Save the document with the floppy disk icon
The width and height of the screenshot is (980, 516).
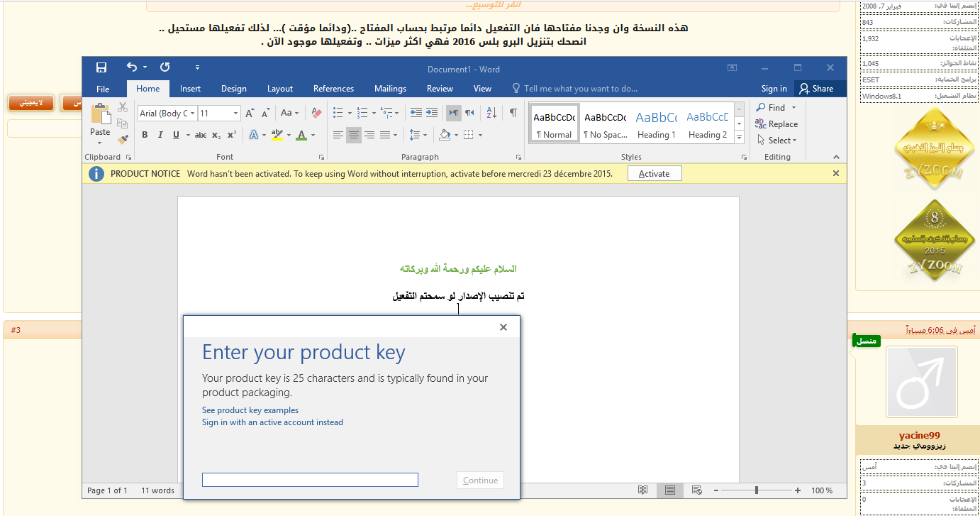pos(101,67)
